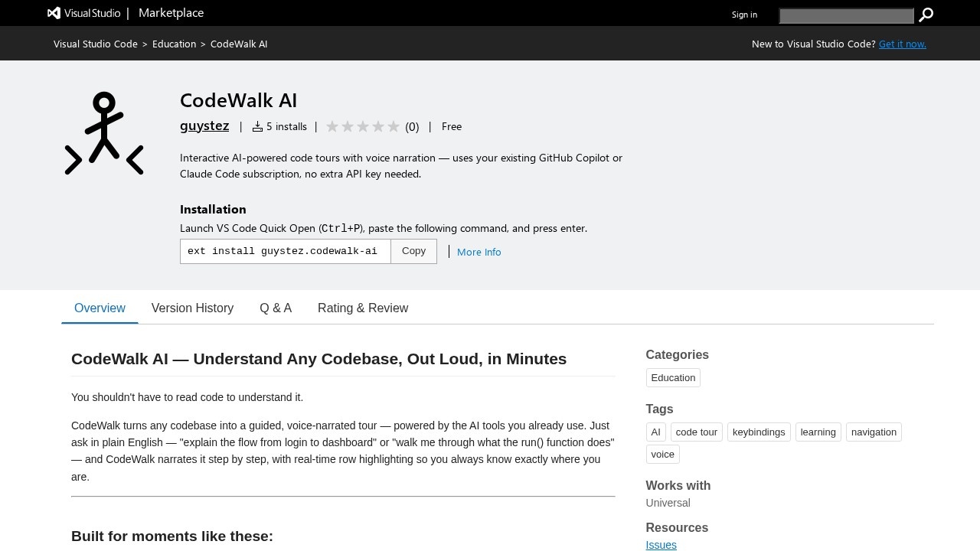Click the magnifying glass search icon

tap(926, 15)
